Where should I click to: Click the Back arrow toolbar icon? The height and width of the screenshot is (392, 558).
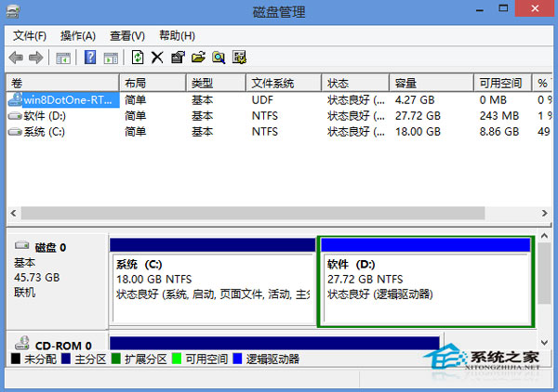coord(16,58)
